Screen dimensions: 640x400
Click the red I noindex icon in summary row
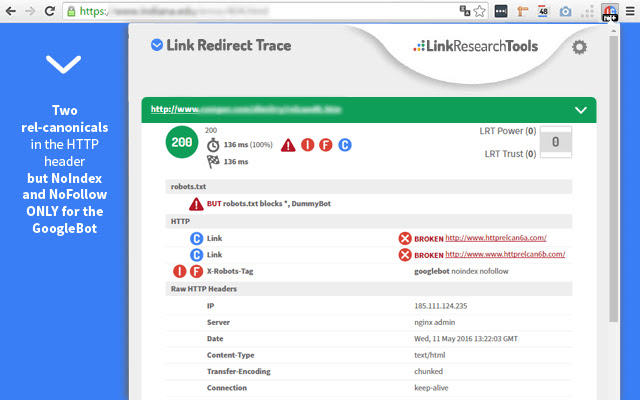click(308, 145)
